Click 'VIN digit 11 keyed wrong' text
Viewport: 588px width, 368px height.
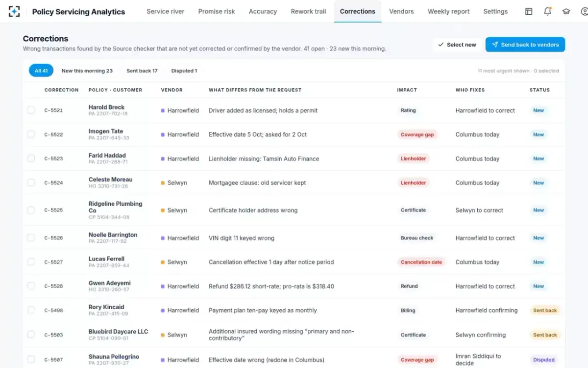(x=242, y=238)
